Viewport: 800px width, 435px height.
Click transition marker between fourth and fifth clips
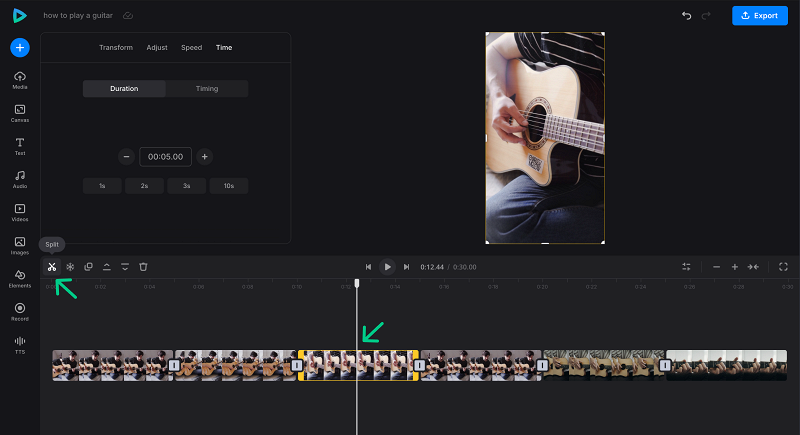(542, 365)
